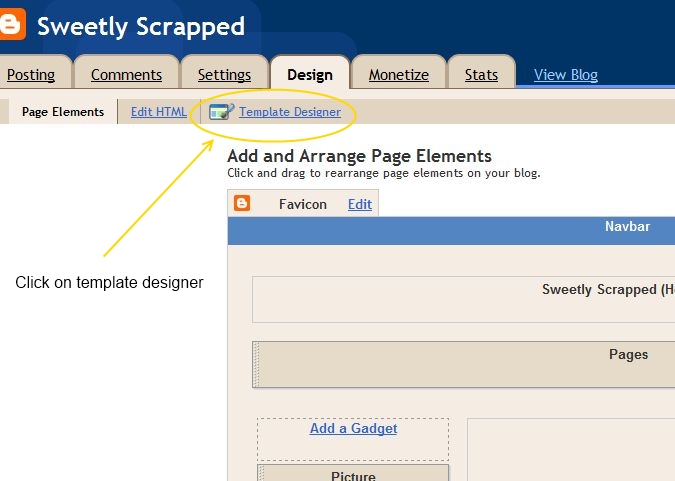This screenshot has width=675, height=481.
Task: Open the Template Designer link
Action: click(x=290, y=112)
